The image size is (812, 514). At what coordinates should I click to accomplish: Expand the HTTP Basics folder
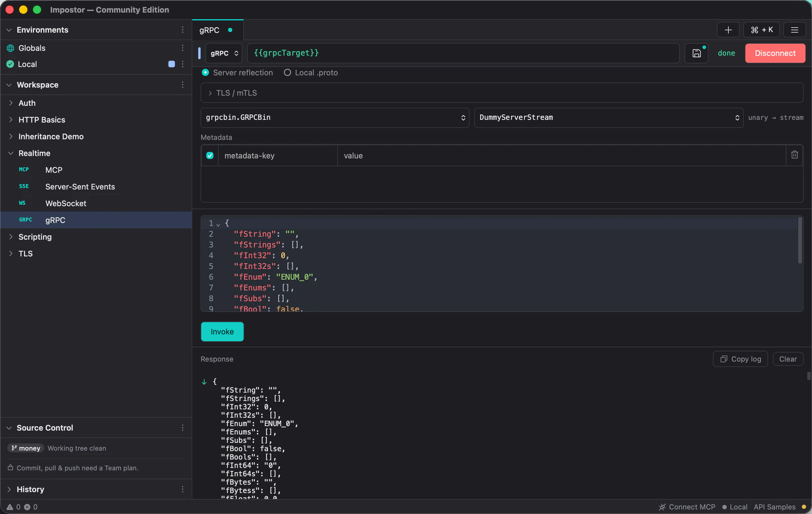click(11, 119)
